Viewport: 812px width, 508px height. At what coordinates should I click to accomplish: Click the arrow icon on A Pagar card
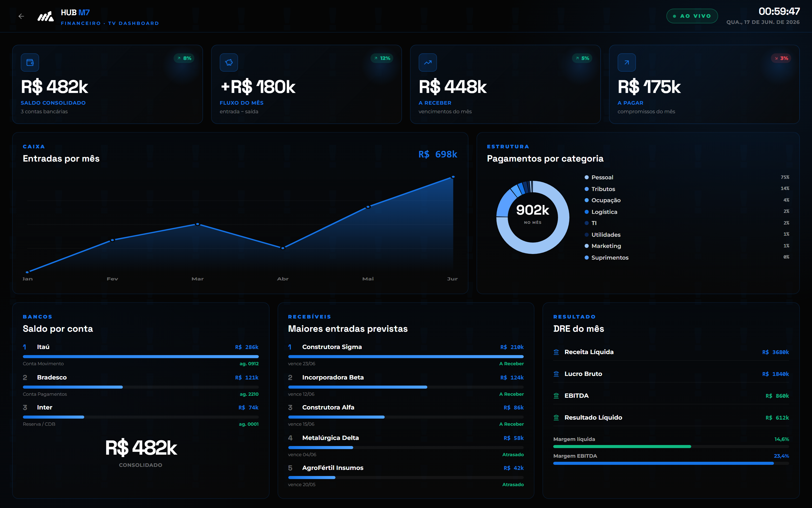click(627, 62)
